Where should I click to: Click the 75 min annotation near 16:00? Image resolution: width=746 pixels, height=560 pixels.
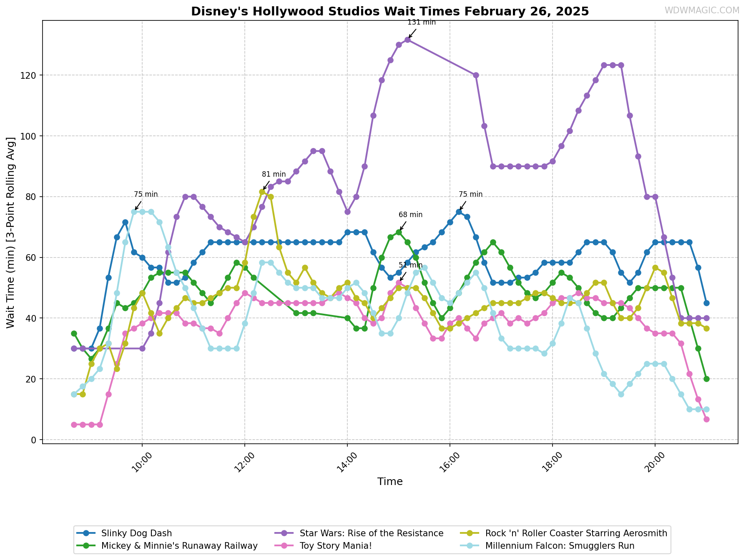471,195
